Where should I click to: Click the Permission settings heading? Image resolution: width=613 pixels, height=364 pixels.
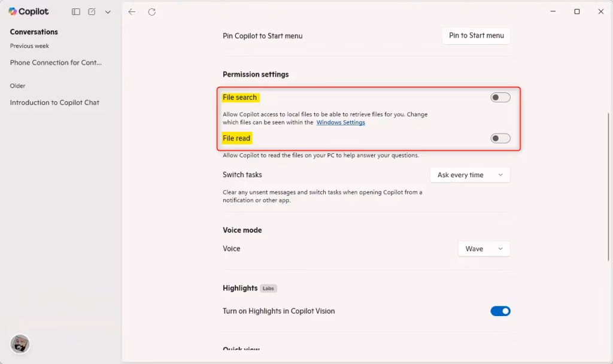pos(256,74)
